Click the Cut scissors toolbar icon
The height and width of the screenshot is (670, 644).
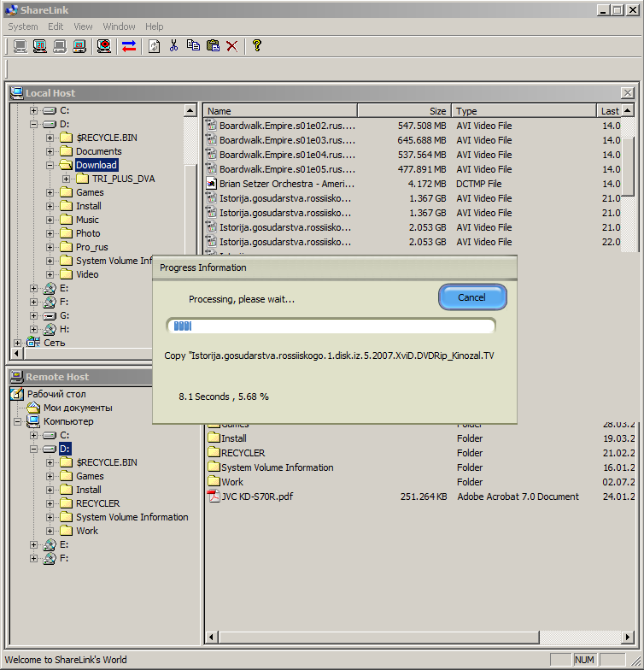click(x=174, y=46)
